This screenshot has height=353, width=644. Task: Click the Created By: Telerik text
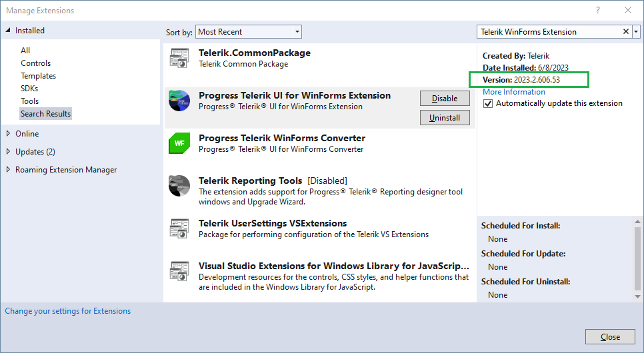516,56
